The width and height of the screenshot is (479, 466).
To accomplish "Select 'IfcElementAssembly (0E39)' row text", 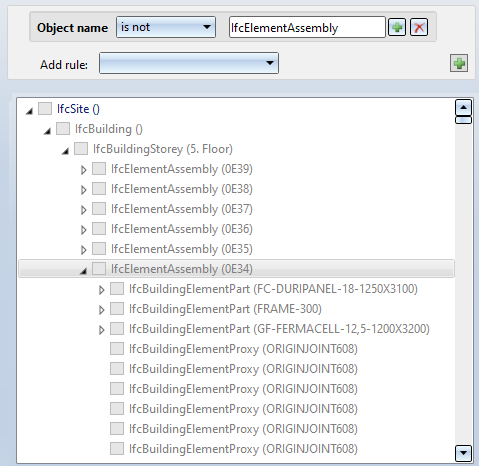I will [x=182, y=169].
